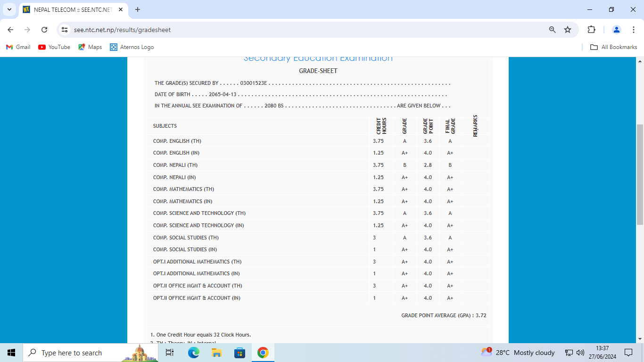644x362 pixels.
Task: Open the Gmail bookmark
Action: click(x=18, y=47)
